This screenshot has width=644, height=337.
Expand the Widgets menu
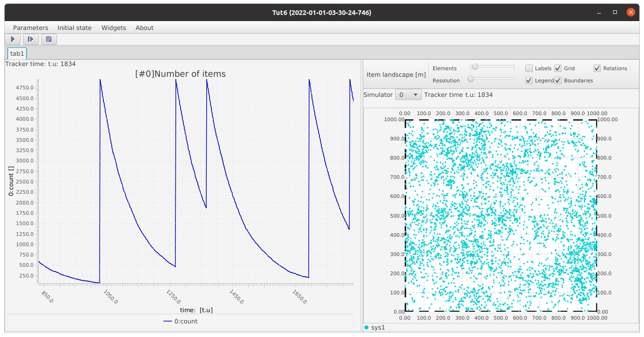(114, 28)
